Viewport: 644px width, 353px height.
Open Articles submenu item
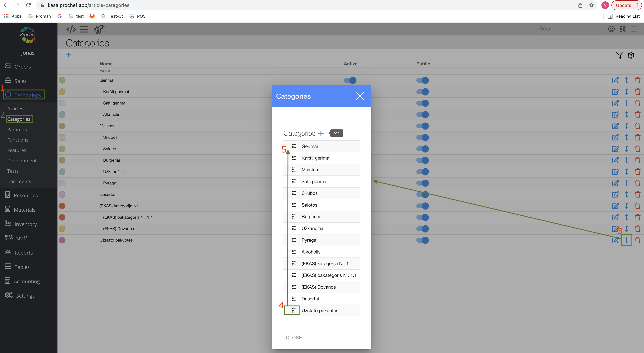click(x=15, y=109)
